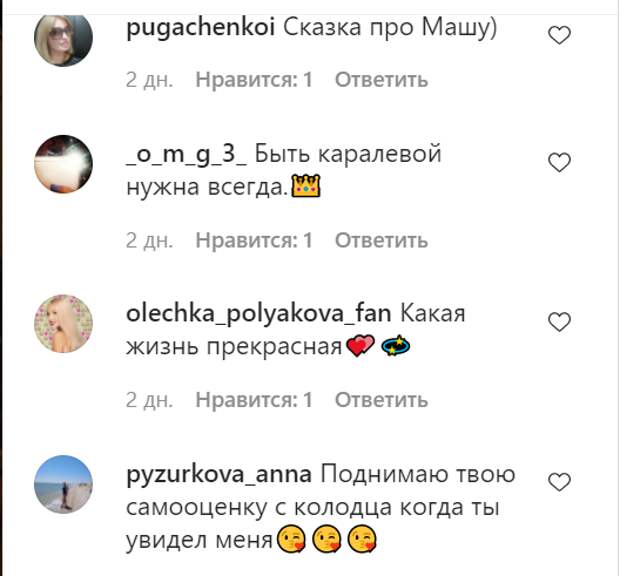Open pyzurkova_anna beach avatar
Screen dimensions: 620x576
point(63,484)
